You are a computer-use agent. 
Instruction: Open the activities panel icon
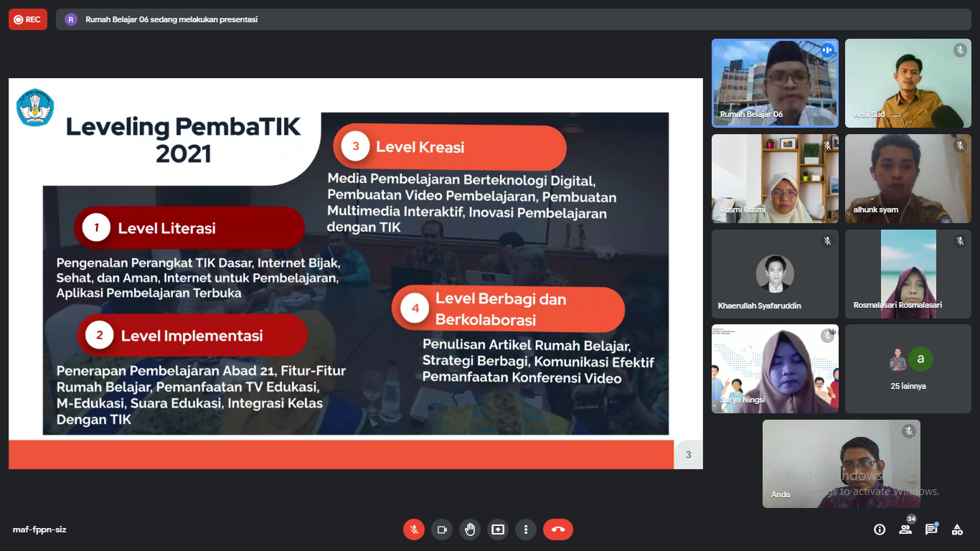957,529
